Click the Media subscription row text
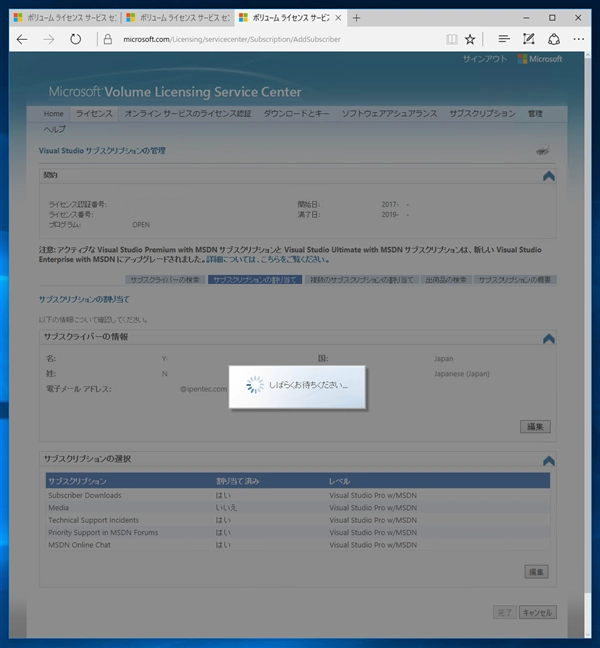 pyautogui.click(x=59, y=507)
